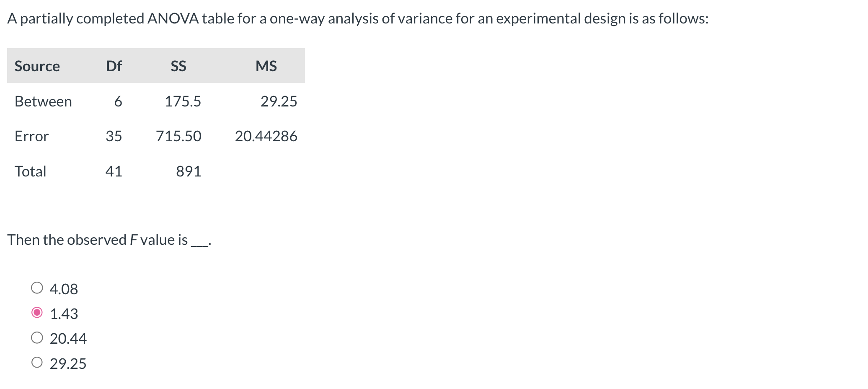Image resolution: width=868 pixels, height=389 pixels.
Task: Click the Between row label
Action: (43, 101)
